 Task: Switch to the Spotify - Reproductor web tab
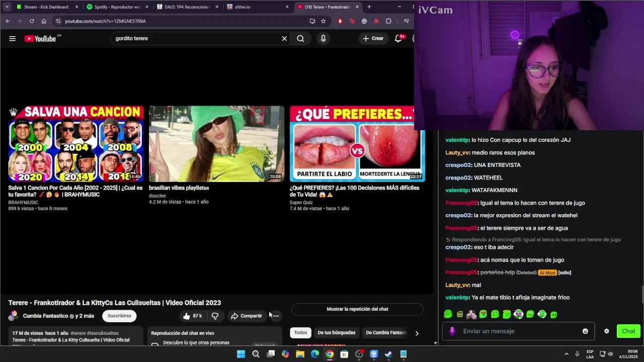[x=117, y=7]
